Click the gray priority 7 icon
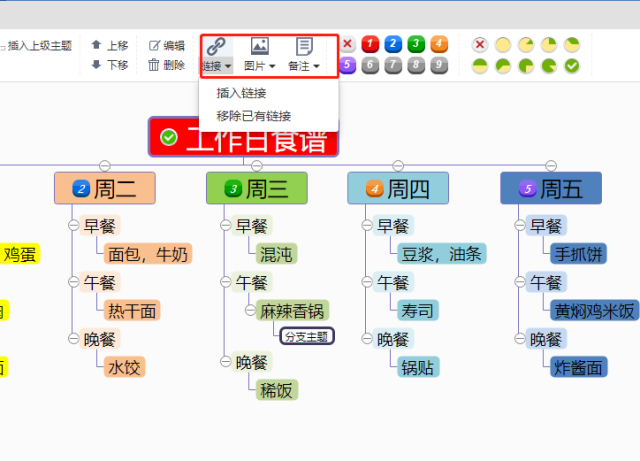 (393, 65)
